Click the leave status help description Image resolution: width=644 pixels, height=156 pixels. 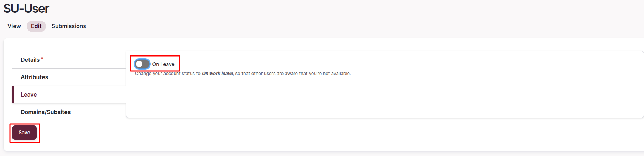[243, 74]
